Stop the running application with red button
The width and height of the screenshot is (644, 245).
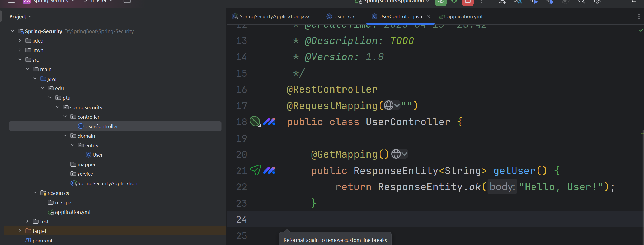pyautogui.click(x=467, y=2)
